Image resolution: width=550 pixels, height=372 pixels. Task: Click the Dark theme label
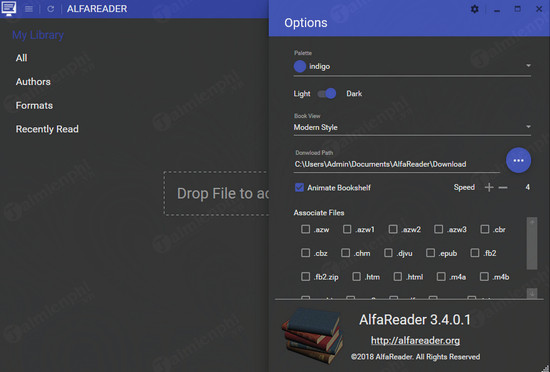pos(354,94)
